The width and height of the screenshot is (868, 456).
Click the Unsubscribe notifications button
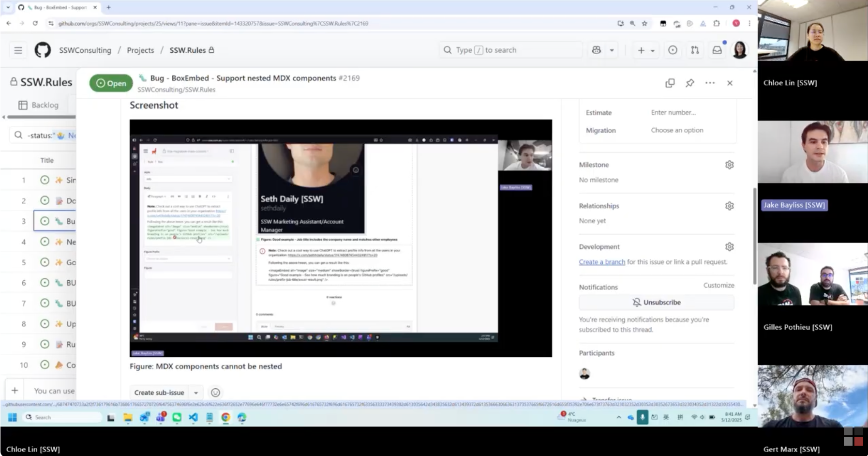pyautogui.click(x=657, y=303)
